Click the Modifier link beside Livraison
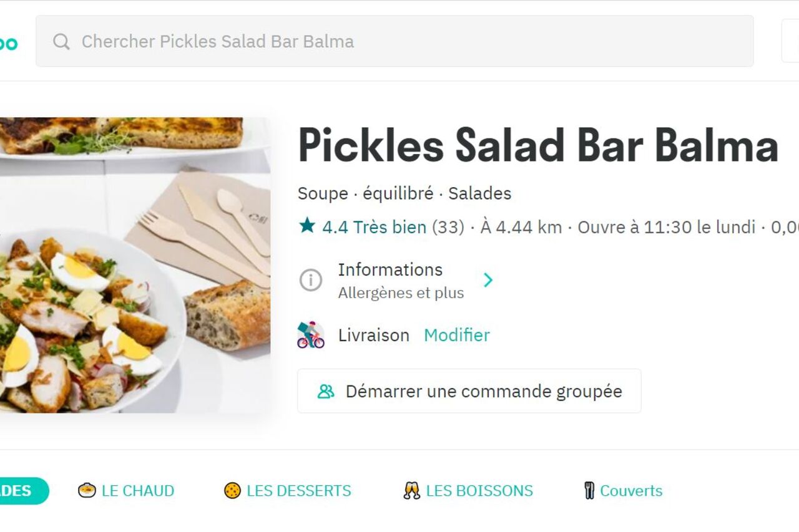This screenshot has width=799, height=532. (x=456, y=336)
